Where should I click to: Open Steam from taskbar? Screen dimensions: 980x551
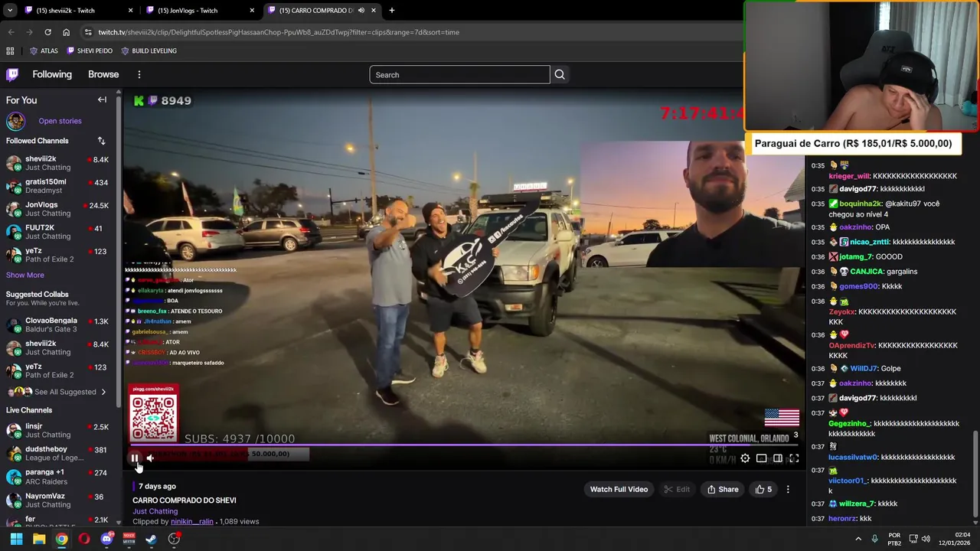pos(152,539)
